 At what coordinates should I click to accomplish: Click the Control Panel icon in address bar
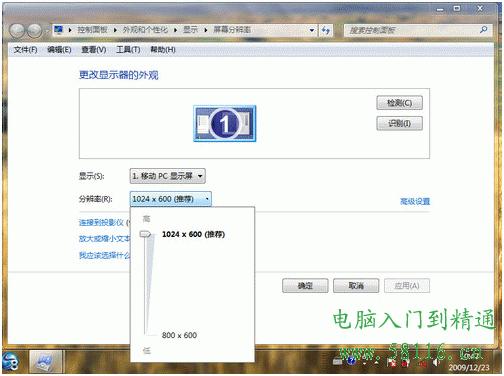point(59,30)
